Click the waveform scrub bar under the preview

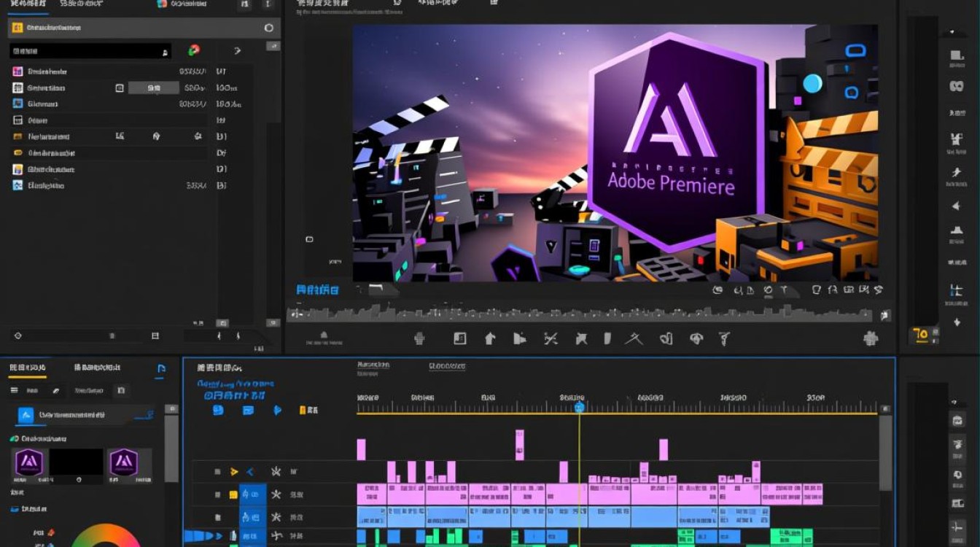coord(581,314)
